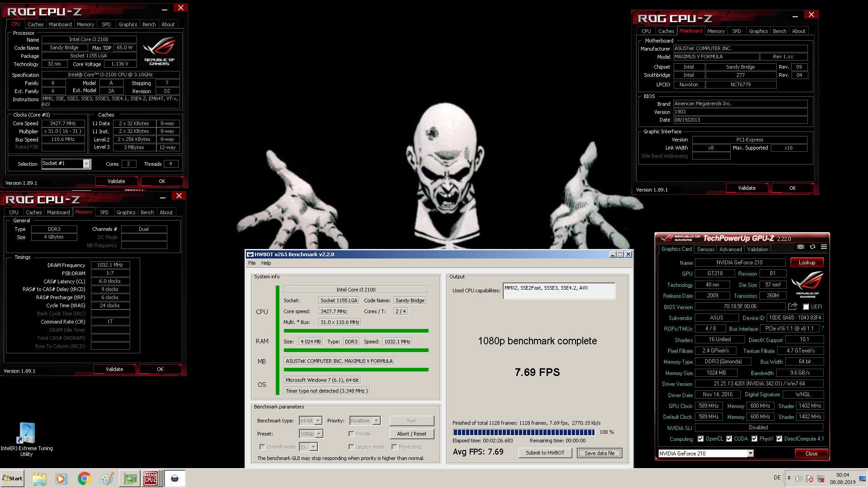Enable the Monitoring checkbox in HWBOT x265

(x=394, y=447)
